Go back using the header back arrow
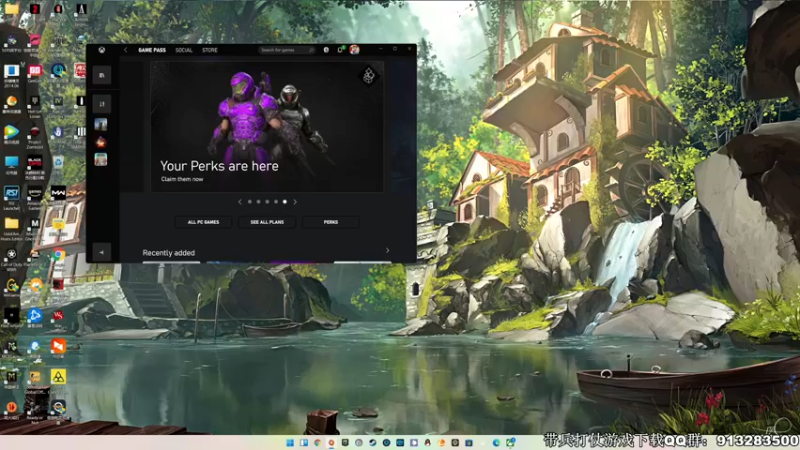The height and width of the screenshot is (450, 800). pyautogui.click(x=126, y=50)
